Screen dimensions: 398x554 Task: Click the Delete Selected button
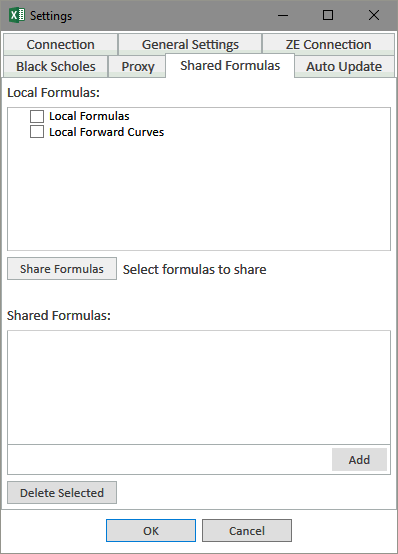[62, 493]
